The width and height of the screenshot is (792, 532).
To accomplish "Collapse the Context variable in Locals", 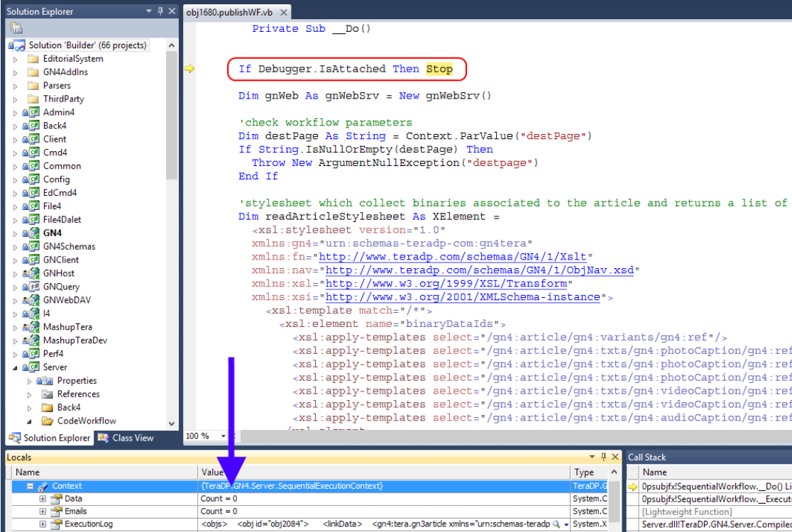I will [x=30, y=486].
